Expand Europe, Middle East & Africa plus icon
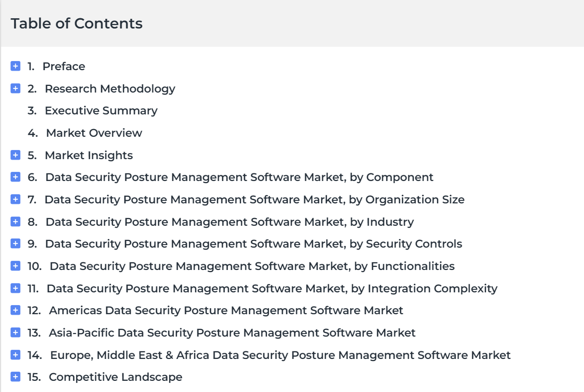Image resolution: width=584 pixels, height=392 pixels. (x=15, y=355)
